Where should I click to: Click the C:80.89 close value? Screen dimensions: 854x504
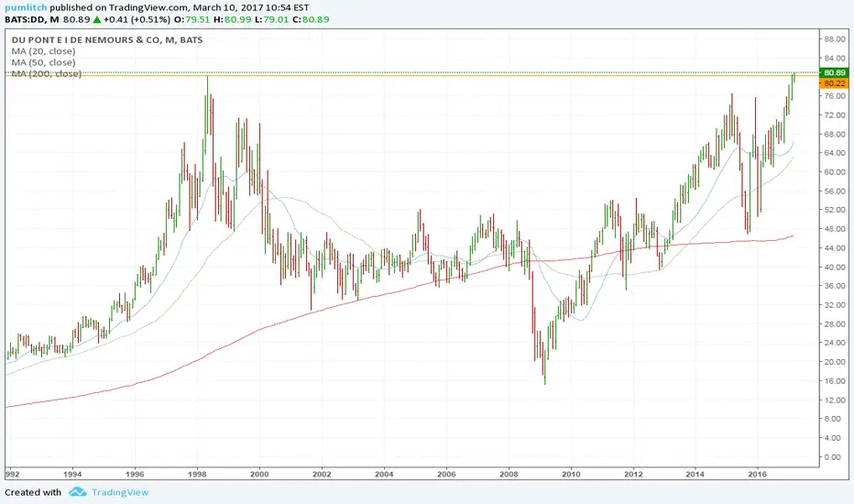coord(311,19)
